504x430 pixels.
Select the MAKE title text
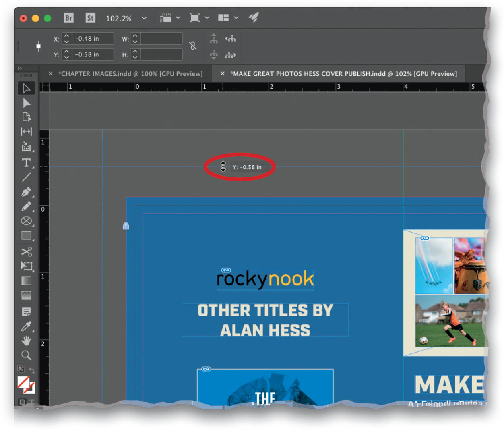point(450,385)
